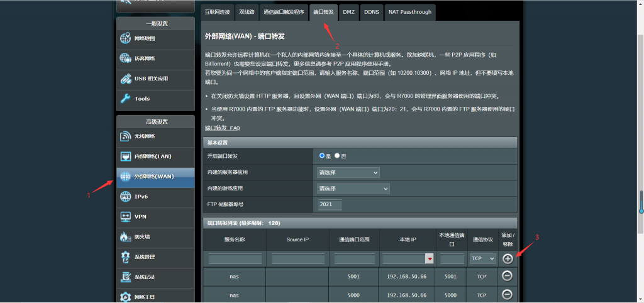
Task: Open the Tools sidebar item
Action: pyautogui.click(x=155, y=99)
